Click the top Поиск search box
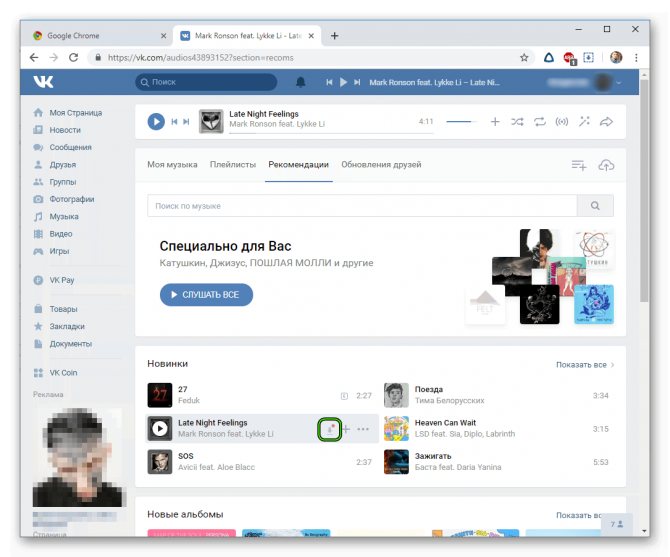Image resolution: width=670 pixels, height=557 pixels. pos(206,82)
